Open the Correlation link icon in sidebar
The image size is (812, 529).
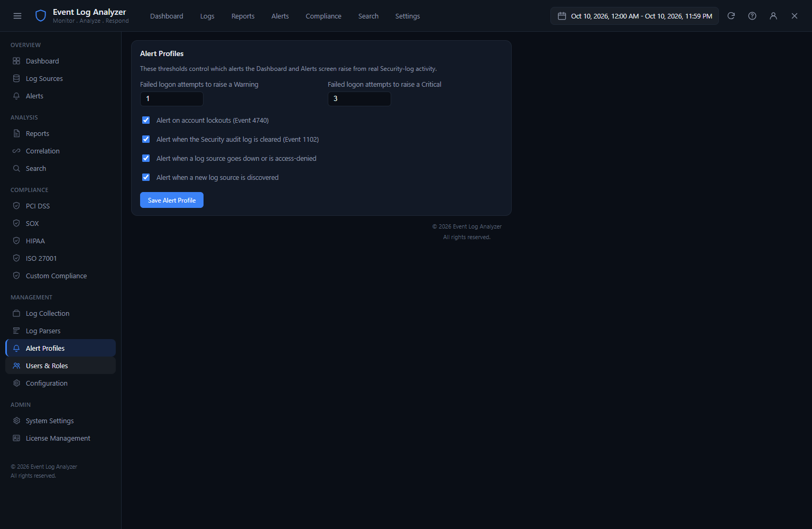coord(16,151)
